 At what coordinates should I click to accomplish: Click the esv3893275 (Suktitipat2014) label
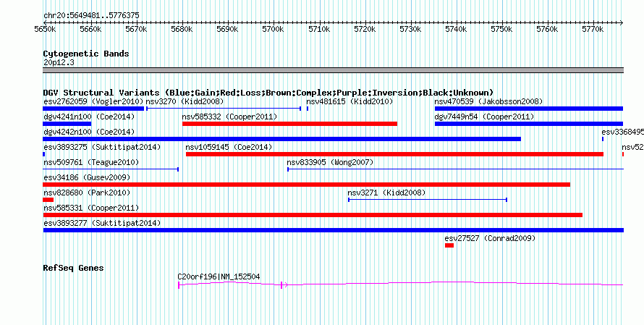102,147
